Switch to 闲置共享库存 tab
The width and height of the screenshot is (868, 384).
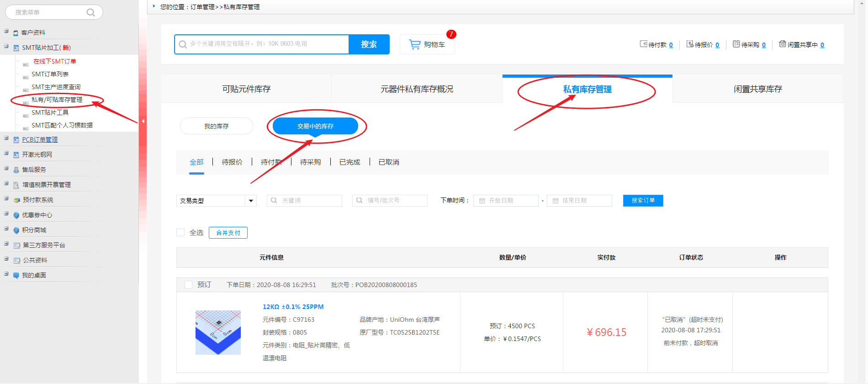pos(757,89)
